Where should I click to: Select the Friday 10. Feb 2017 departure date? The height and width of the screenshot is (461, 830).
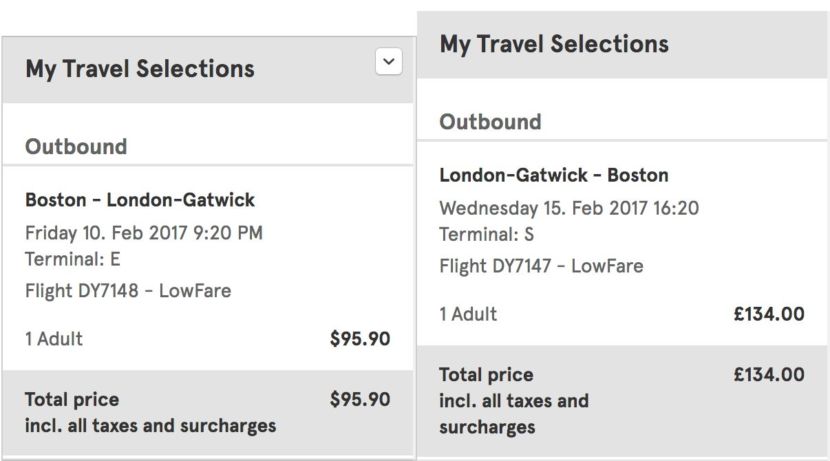coord(144,234)
